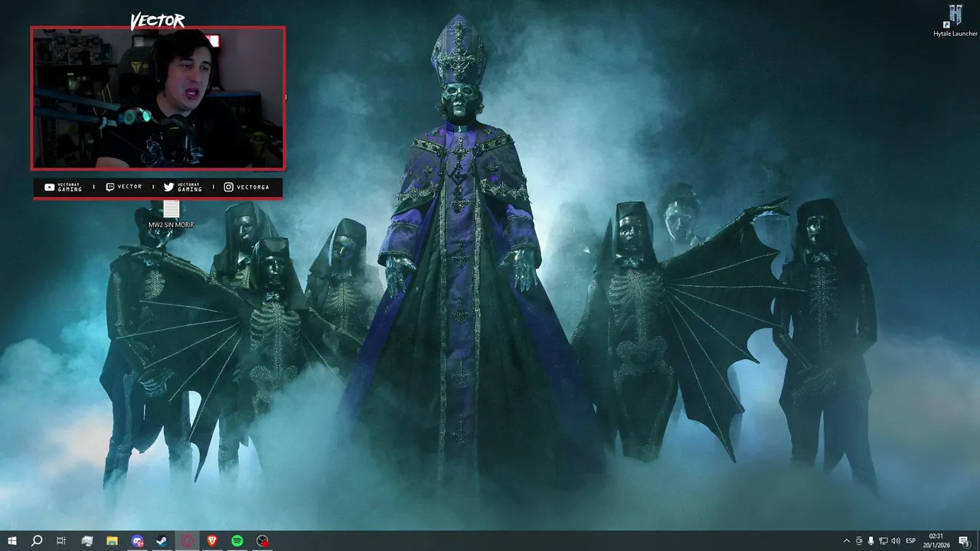980x551 pixels.
Task: Select the MW2 SIN MORIR desktop file
Action: [x=171, y=214]
